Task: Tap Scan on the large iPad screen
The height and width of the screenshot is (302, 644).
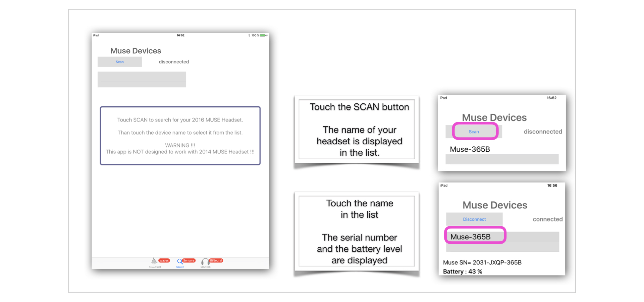Action: 120,62
